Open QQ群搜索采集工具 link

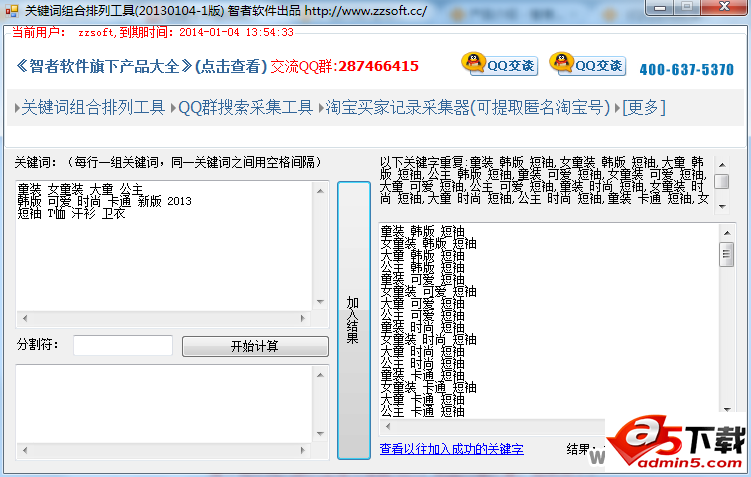pos(246,107)
